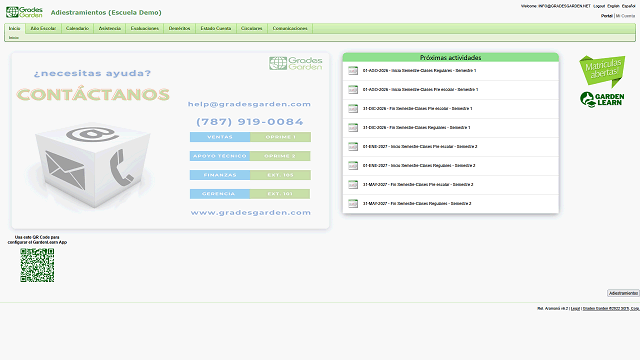
Task: Click the APOYO TÉCNICO label
Action: (x=220, y=156)
